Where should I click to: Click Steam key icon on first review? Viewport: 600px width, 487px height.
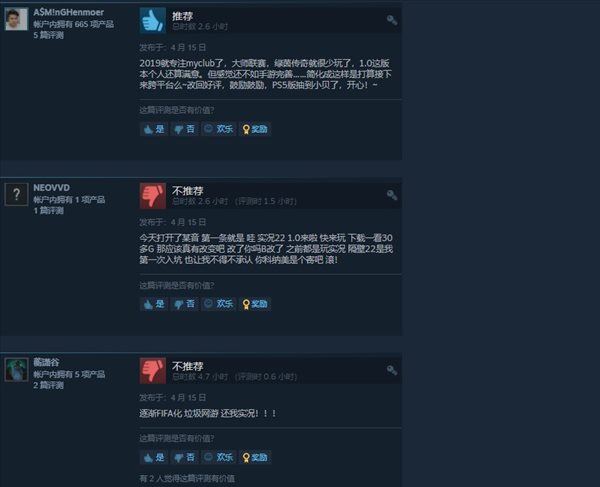pos(392,20)
